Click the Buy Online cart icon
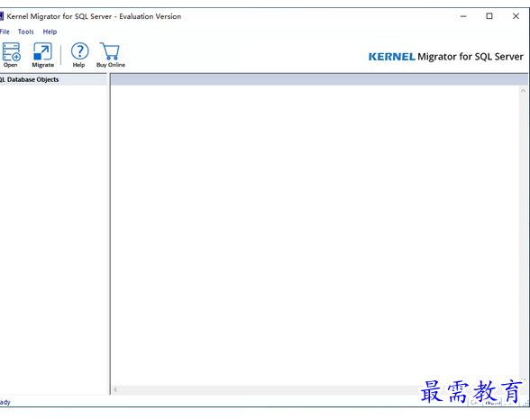Screen dimensions: 530x420 tap(111, 55)
